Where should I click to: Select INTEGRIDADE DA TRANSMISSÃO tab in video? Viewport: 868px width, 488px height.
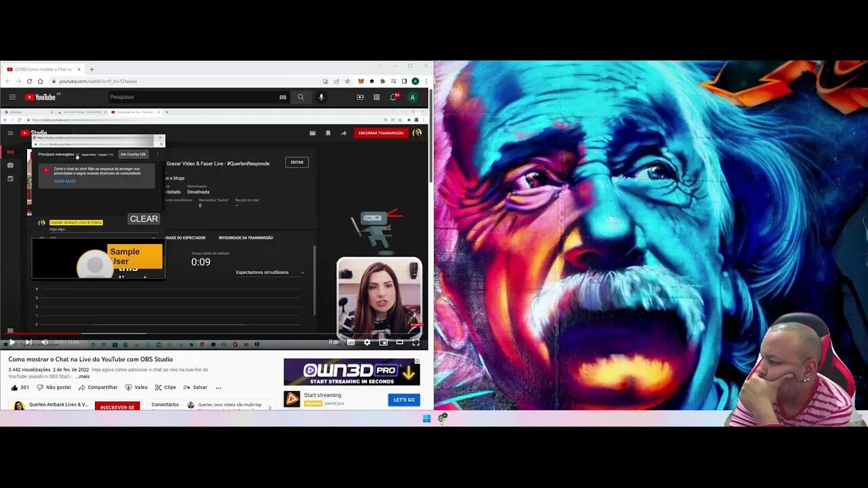tap(245, 238)
